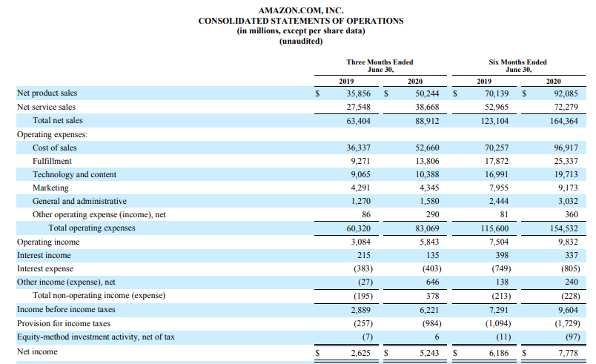Select net income value 5,243

coord(429,353)
